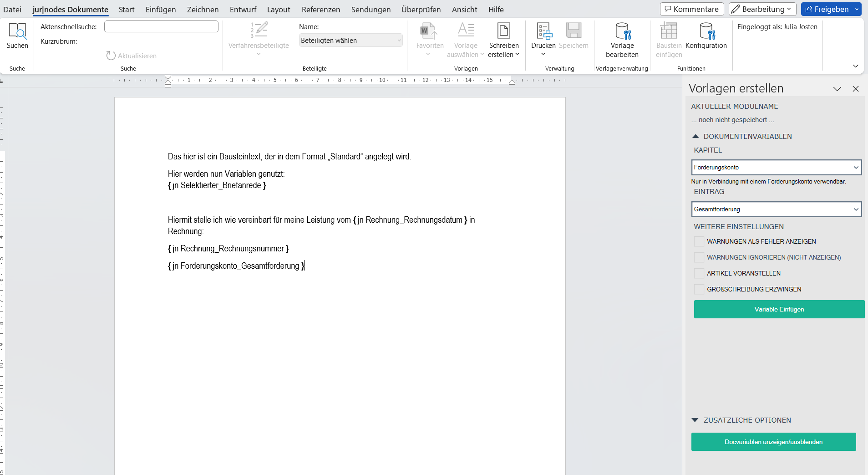Open the Schreiben erstellen icon

pyautogui.click(x=503, y=31)
